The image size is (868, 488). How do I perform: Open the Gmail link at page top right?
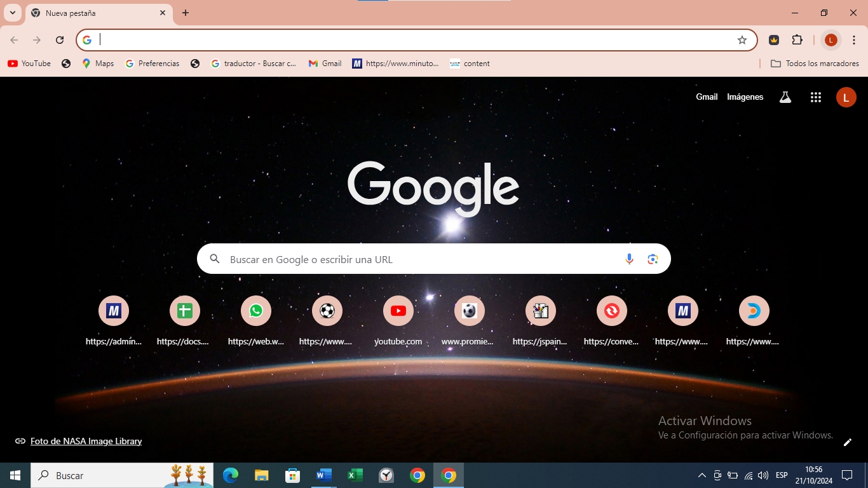(x=707, y=97)
